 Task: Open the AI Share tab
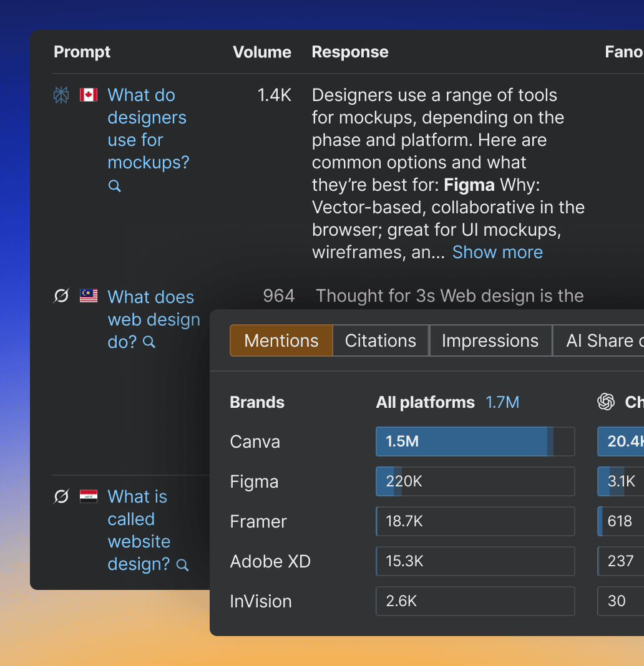pos(598,340)
